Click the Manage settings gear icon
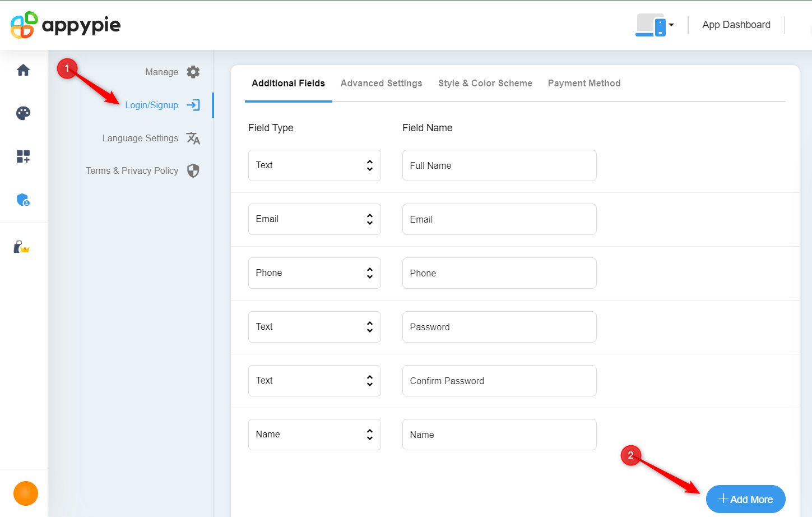The image size is (812, 517). point(193,72)
